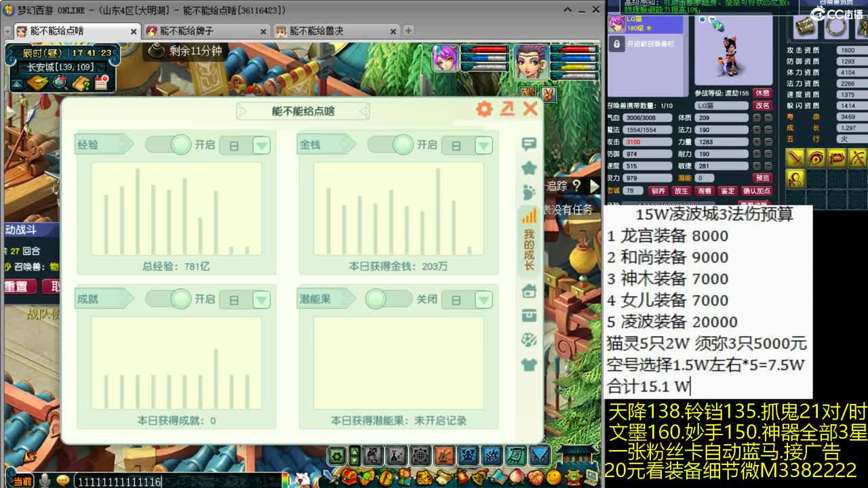The height and width of the screenshot is (488, 868).
Task: Select the eye pet skill icon
Action: click(816, 158)
